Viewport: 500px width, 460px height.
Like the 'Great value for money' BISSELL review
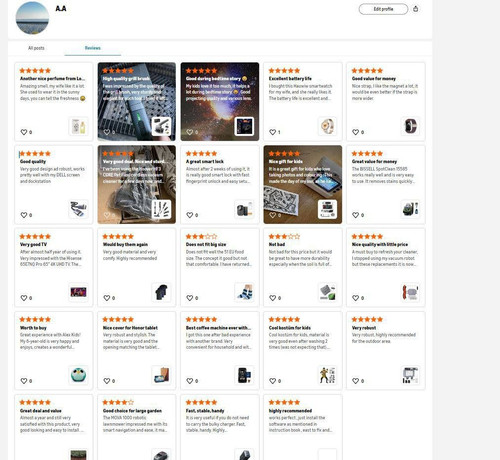(x=356, y=215)
